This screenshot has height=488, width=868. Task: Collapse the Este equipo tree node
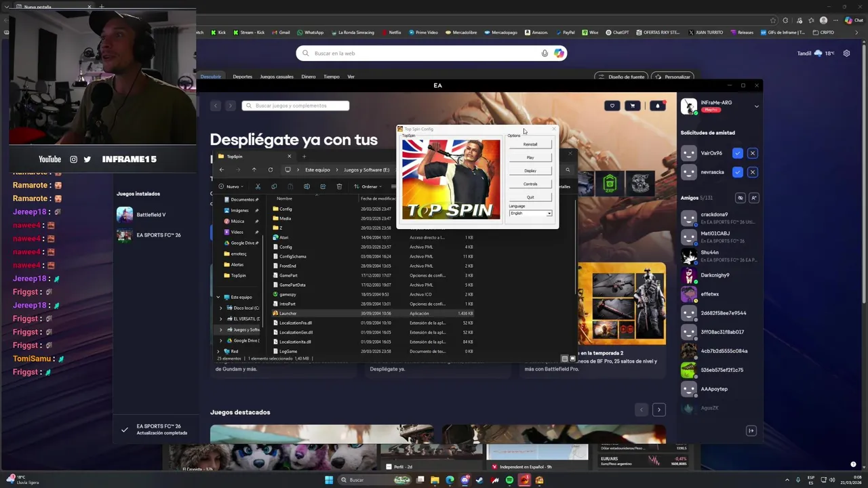218,297
